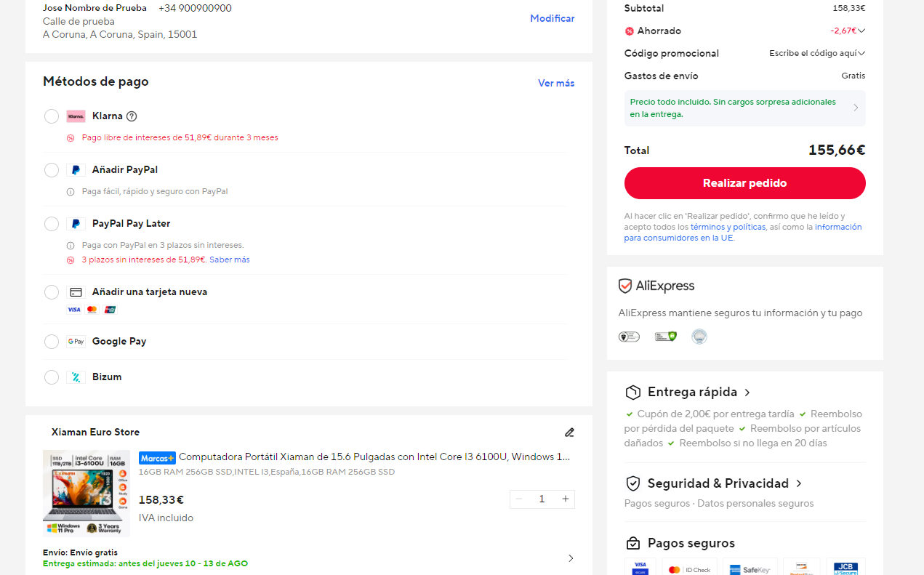Click Ver más in Métodos de pago
Image resolution: width=924 pixels, height=575 pixels.
pyautogui.click(x=556, y=84)
